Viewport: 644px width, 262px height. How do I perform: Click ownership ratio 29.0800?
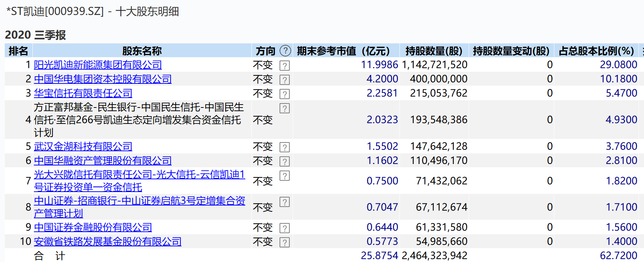618,65
